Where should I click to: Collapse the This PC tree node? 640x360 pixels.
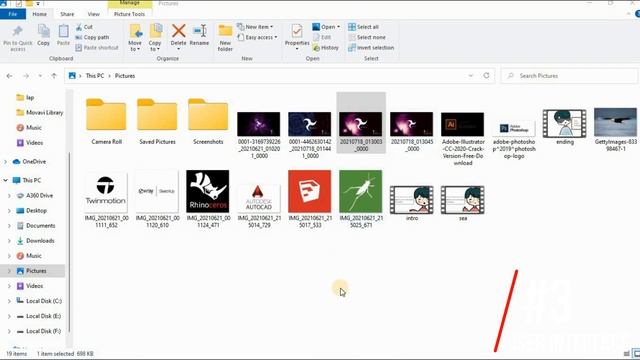5,180
